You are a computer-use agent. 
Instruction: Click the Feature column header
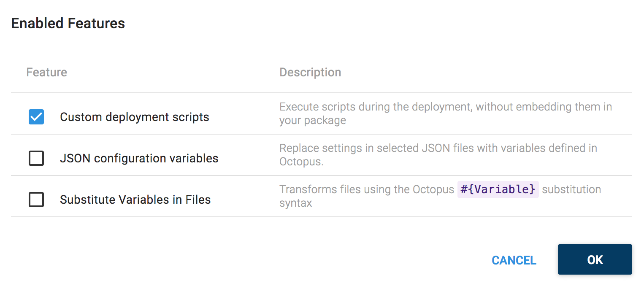click(x=46, y=72)
